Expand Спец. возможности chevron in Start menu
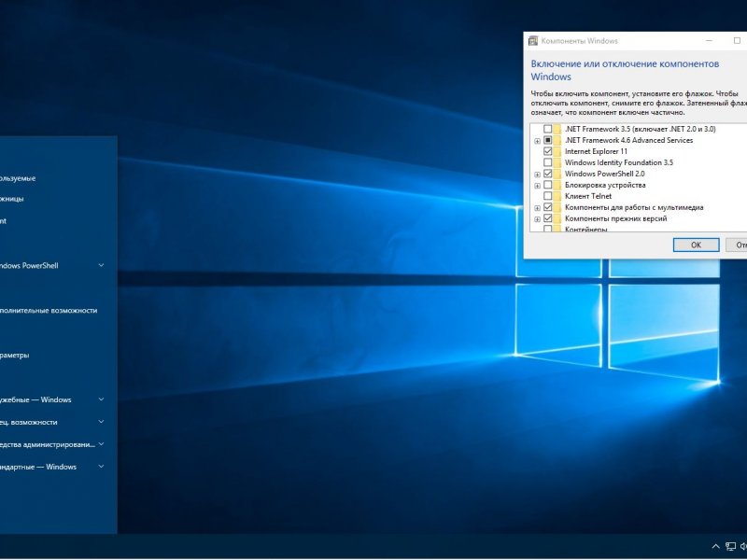The image size is (747, 560). point(101,422)
